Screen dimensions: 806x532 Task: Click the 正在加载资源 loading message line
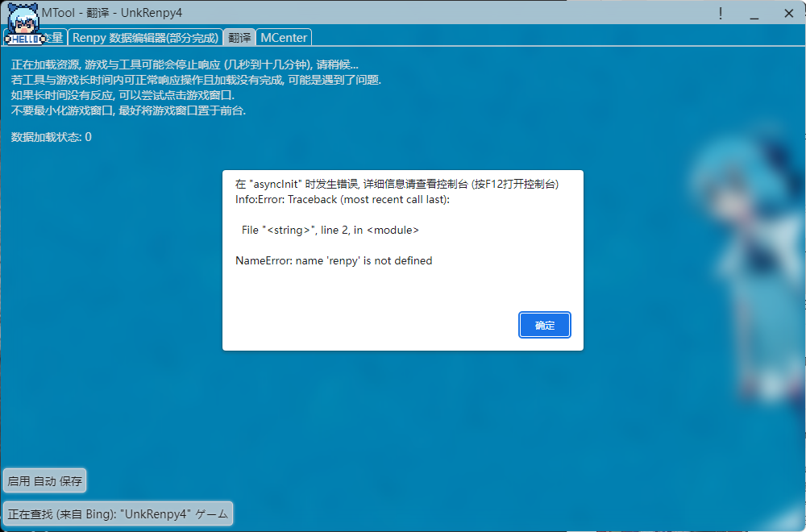click(185, 64)
